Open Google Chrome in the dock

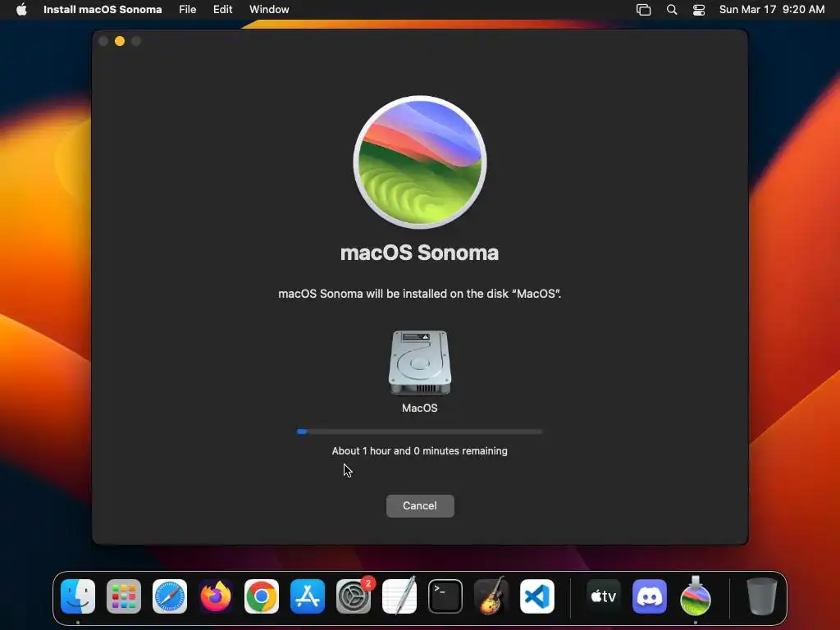tap(262, 596)
